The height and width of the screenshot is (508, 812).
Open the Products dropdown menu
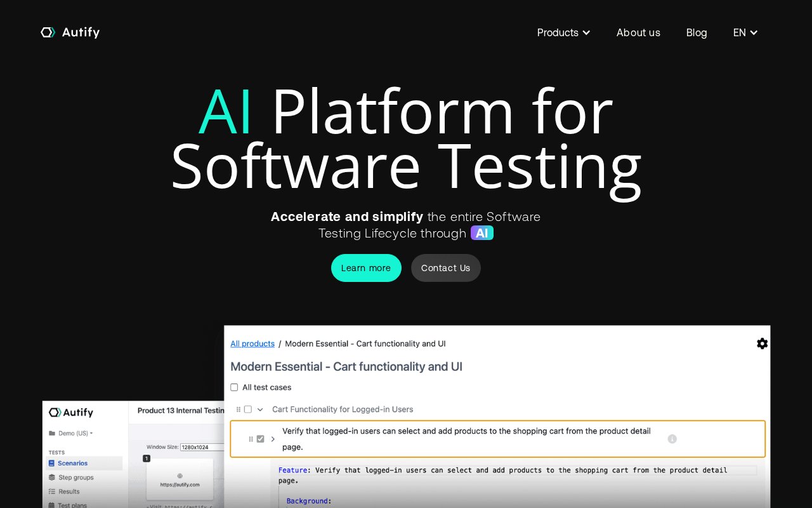[x=563, y=32]
